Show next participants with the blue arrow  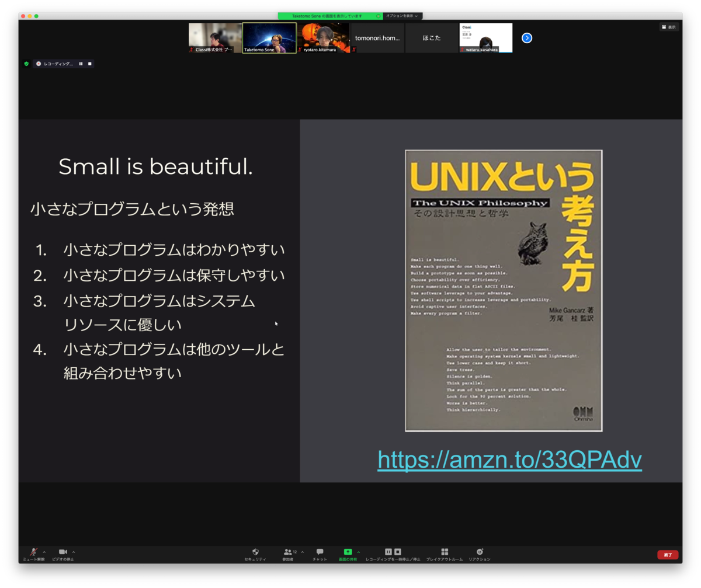pos(527,38)
